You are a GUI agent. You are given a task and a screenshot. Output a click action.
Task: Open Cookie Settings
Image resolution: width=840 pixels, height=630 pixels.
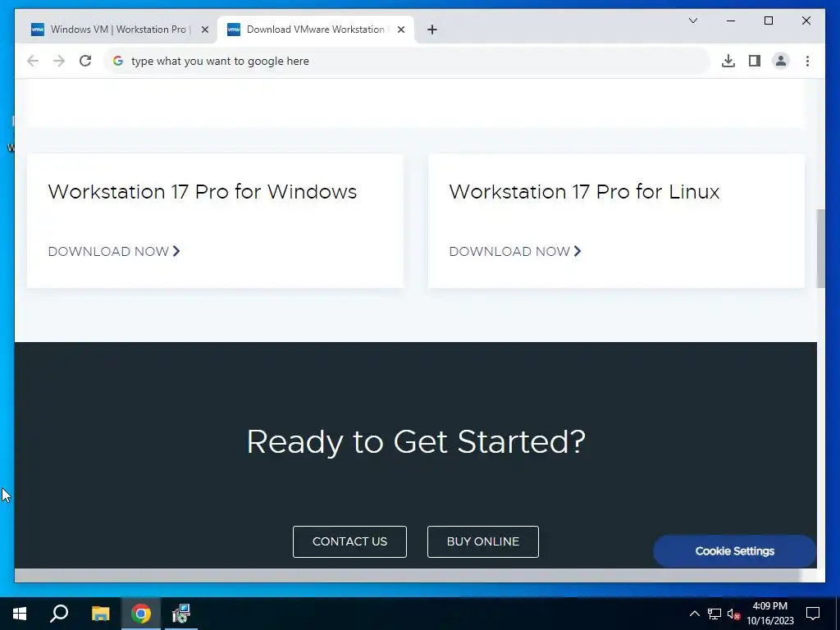tap(734, 550)
